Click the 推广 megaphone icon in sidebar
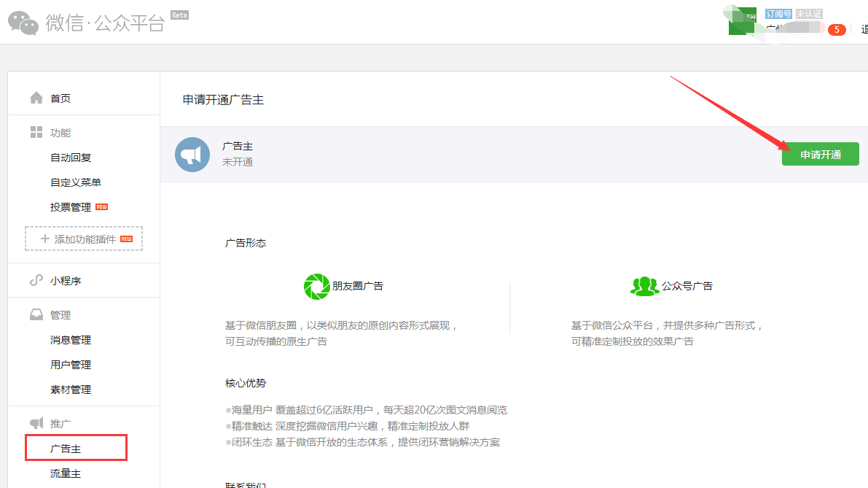The height and width of the screenshot is (488, 868). (36, 423)
